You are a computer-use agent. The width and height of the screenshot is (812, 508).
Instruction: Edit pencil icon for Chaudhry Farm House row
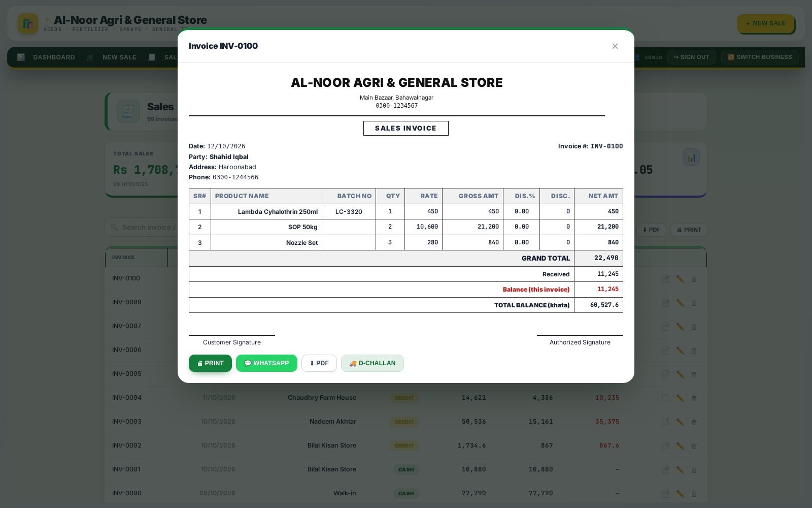click(x=680, y=398)
